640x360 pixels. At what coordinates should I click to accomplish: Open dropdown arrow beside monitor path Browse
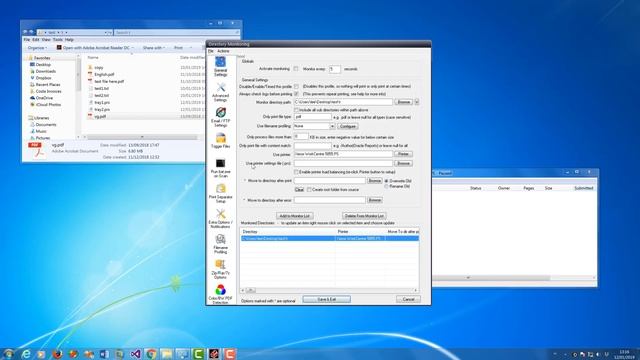coord(417,102)
